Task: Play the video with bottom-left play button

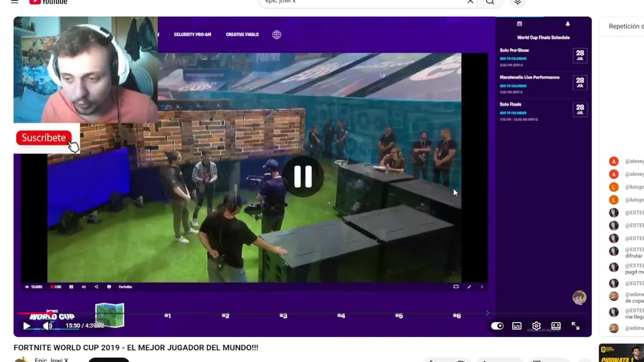Action: pyautogui.click(x=27, y=326)
